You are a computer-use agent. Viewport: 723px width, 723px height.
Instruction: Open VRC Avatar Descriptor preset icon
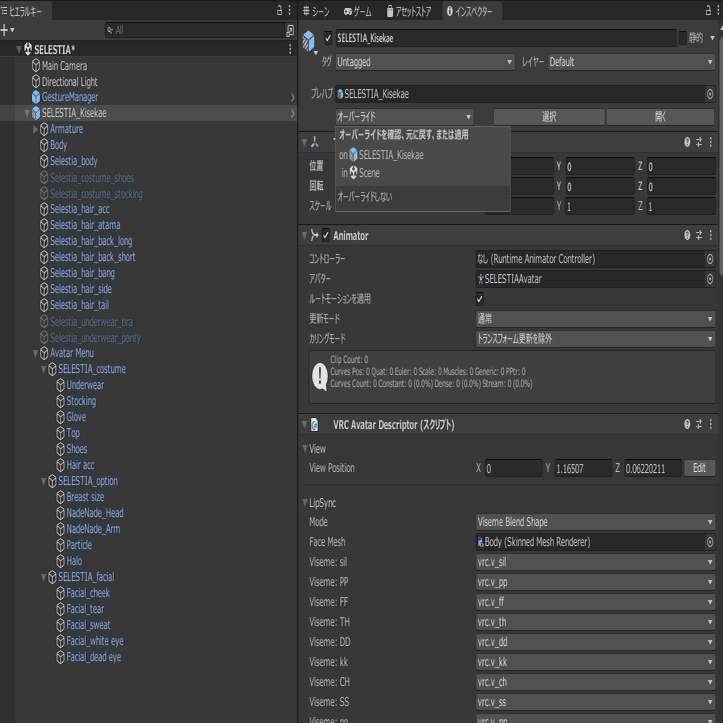point(699,424)
